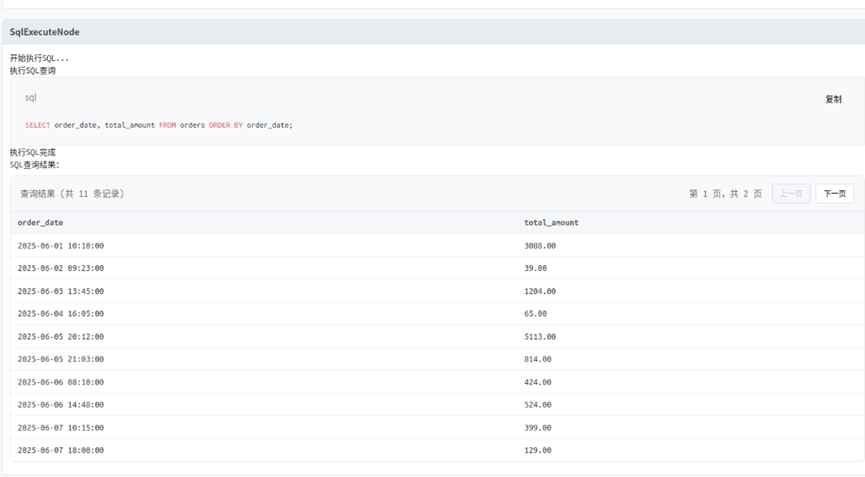Select row dated 2025-06-03 13:45:00
Image resolution: width=865 pixels, height=477 pixels.
[437, 291]
